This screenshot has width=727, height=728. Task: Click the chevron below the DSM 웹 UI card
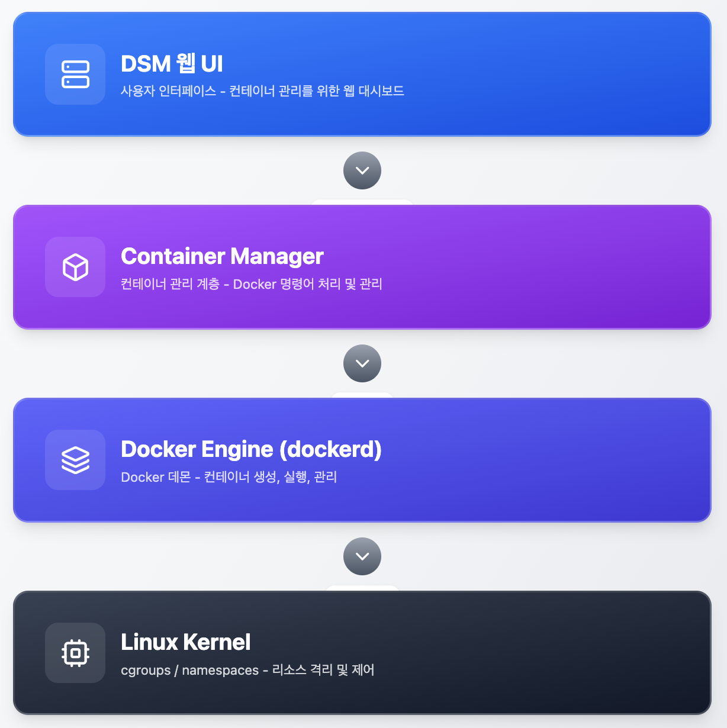[362, 170]
